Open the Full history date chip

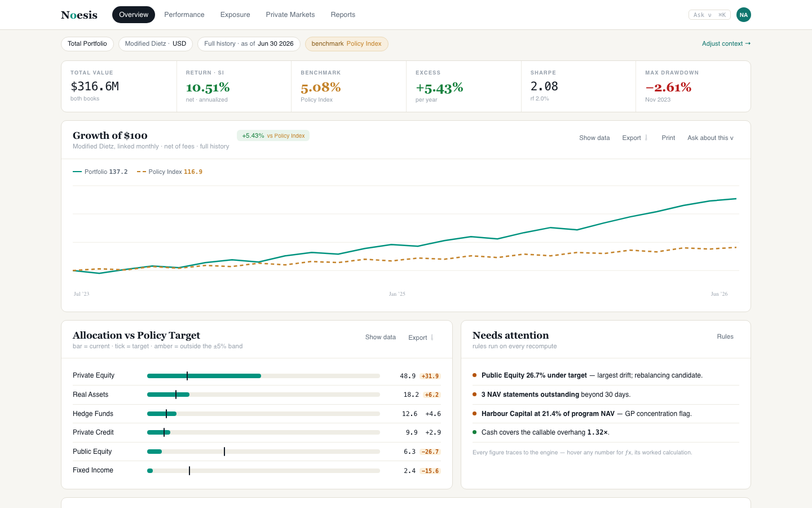(x=249, y=44)
